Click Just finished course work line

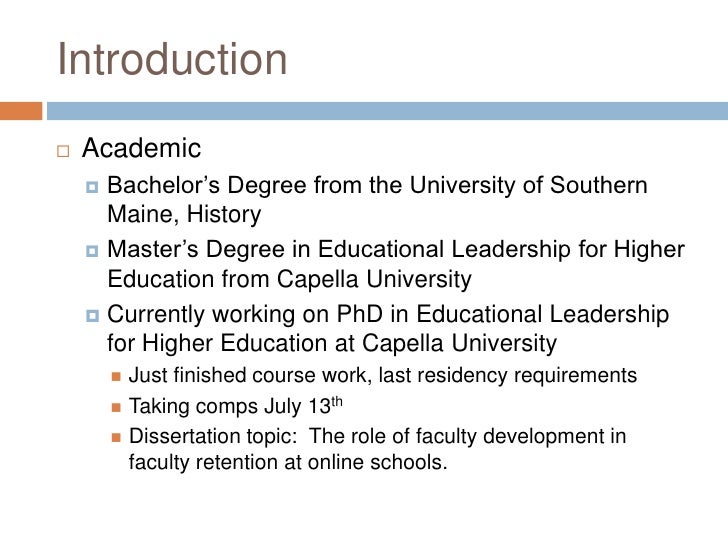383,375
